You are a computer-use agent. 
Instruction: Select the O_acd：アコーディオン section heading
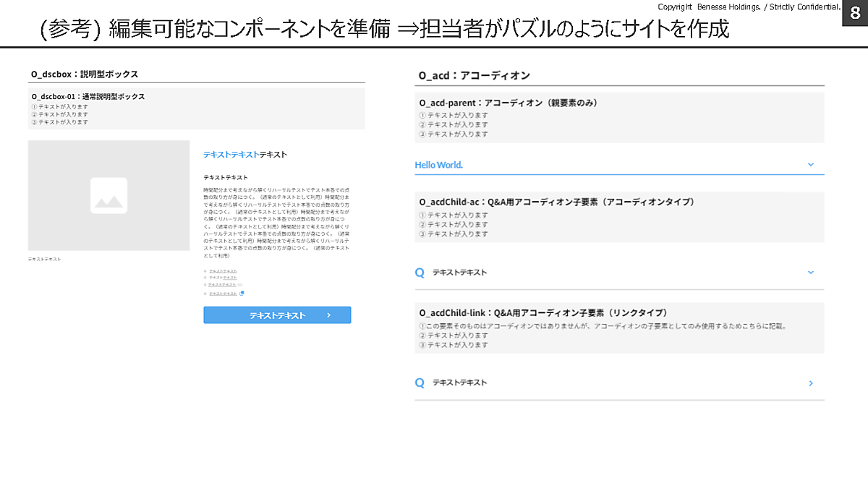[x=474, y=75]
